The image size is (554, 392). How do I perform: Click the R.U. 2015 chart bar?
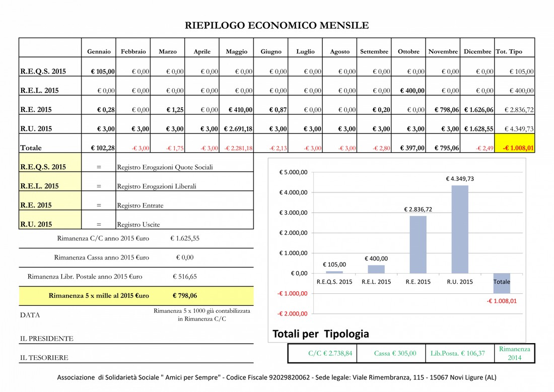pyautogui.click(x=460, y=229)
